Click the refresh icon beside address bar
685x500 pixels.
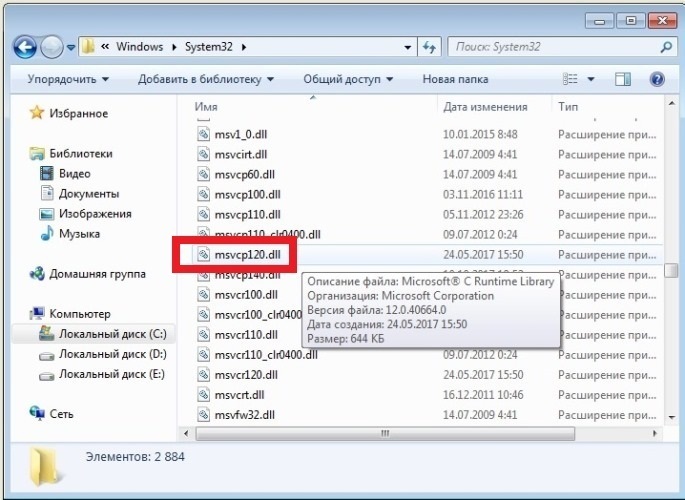click(429, 47)
